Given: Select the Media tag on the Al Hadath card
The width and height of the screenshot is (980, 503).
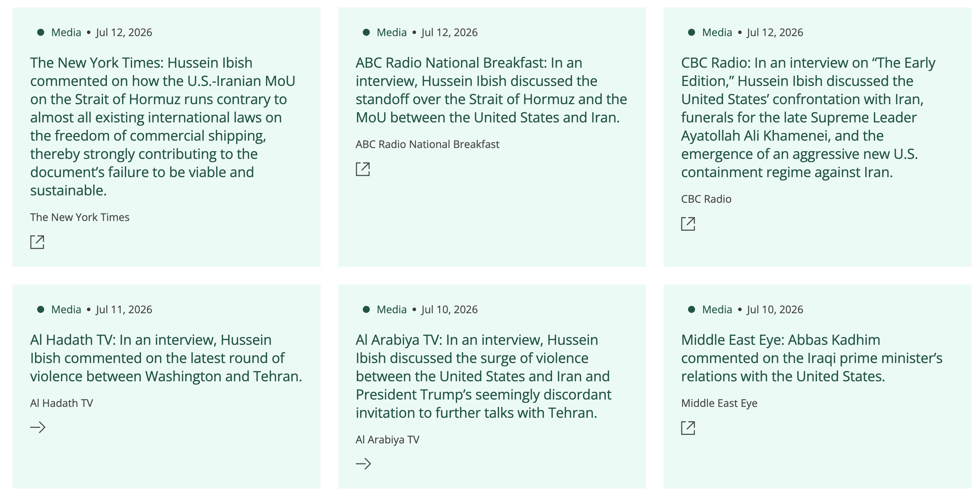Looking at the screenshot, I should (x=66, y=310).
